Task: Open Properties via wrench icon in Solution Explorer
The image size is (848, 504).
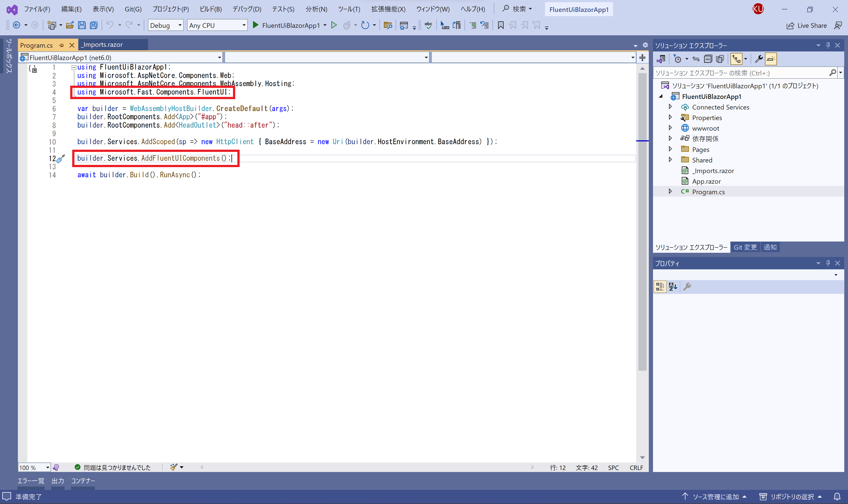Action: click(759, 59)
